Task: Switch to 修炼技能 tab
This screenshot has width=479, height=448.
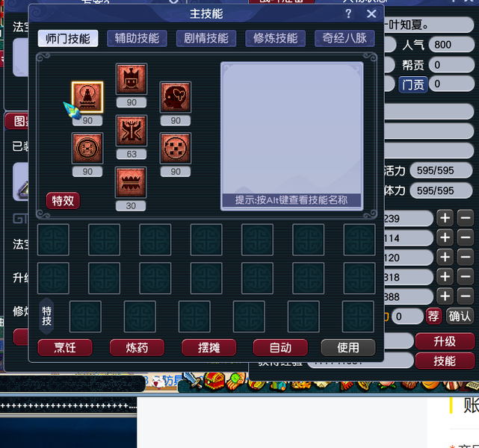Action: [275, 38]
